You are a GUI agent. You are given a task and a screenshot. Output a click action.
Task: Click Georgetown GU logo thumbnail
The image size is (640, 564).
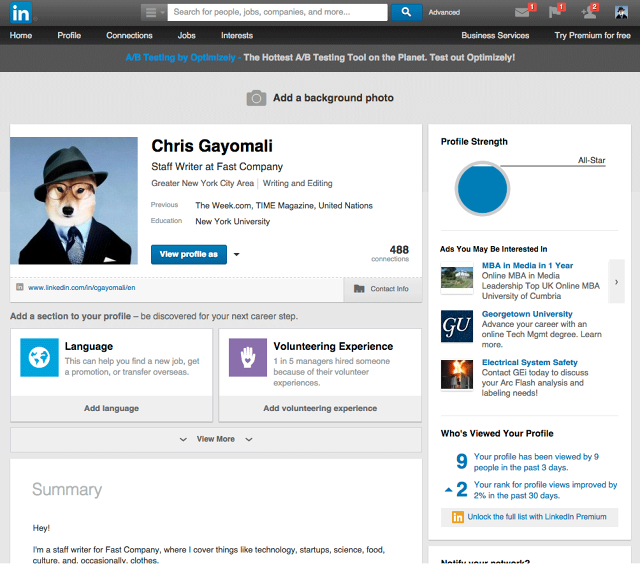click(x=457, y=326)
